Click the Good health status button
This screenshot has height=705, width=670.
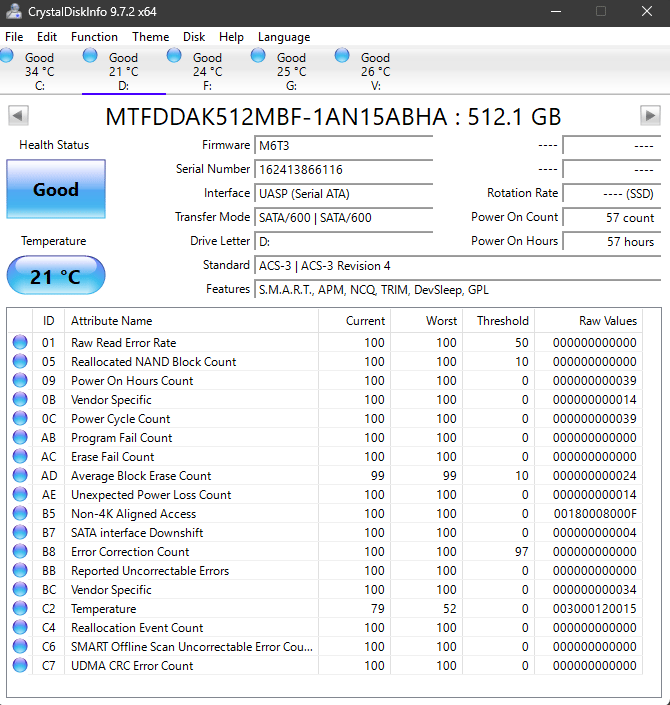point(56,189)
